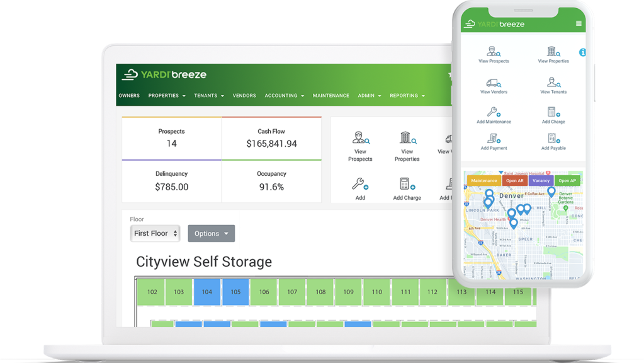644x363 pixels.
Task: Open the Delinquency summary card
Action: (172, 181)
